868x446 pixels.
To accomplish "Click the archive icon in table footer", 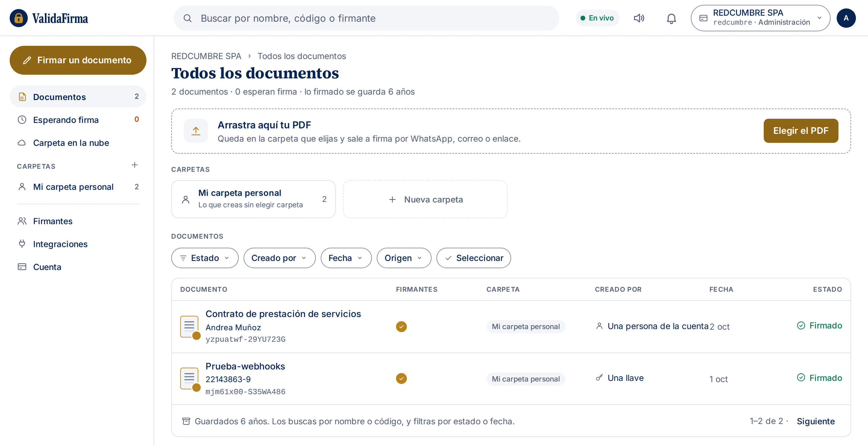I will pos(186,421).
